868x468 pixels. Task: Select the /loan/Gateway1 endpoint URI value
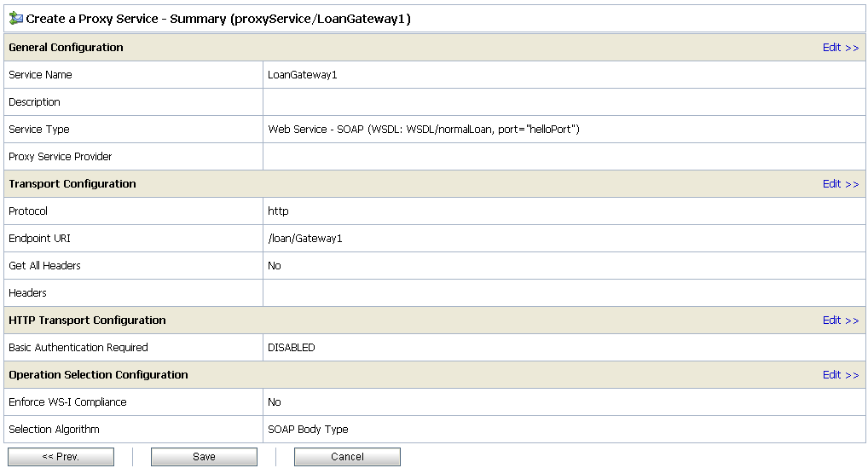305,239
